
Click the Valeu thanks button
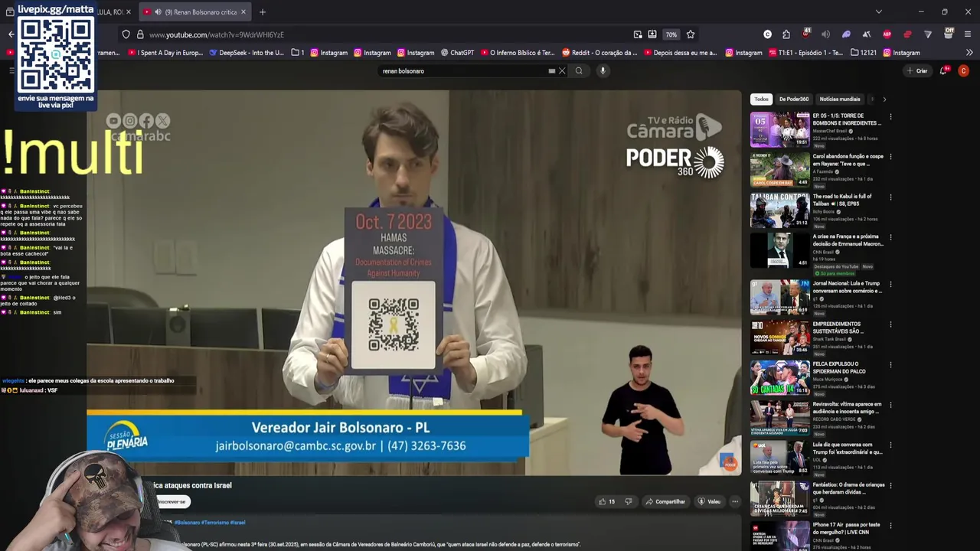[x=709, y=501]
